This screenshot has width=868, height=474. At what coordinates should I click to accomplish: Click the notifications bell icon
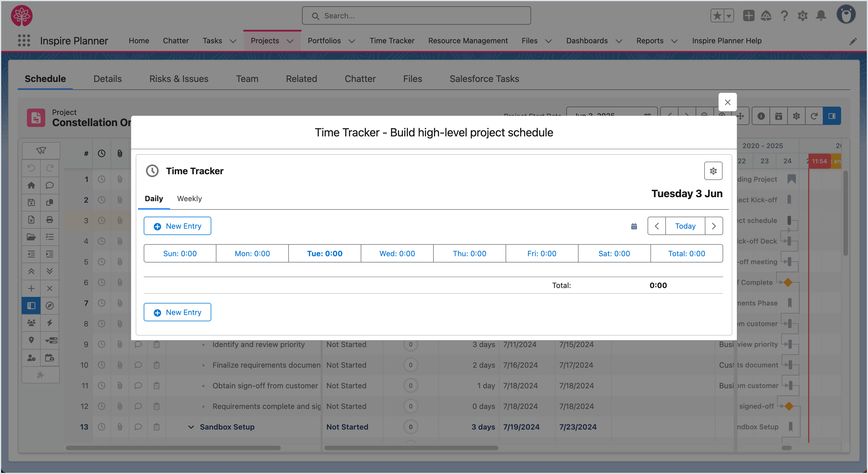pos(821,15)
